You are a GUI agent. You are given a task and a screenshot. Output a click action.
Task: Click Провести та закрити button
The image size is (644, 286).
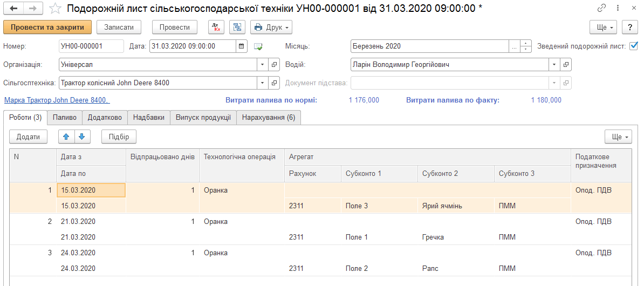(47, 28)
